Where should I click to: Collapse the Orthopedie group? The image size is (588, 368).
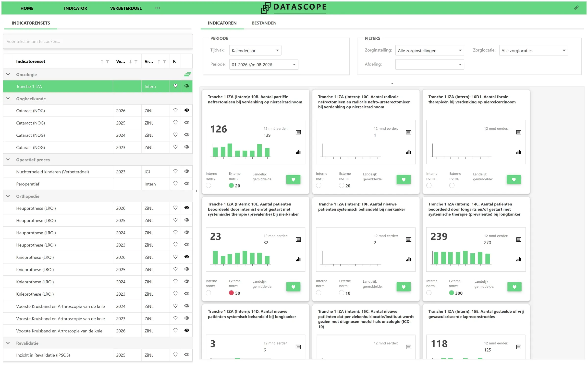point(8,196)
